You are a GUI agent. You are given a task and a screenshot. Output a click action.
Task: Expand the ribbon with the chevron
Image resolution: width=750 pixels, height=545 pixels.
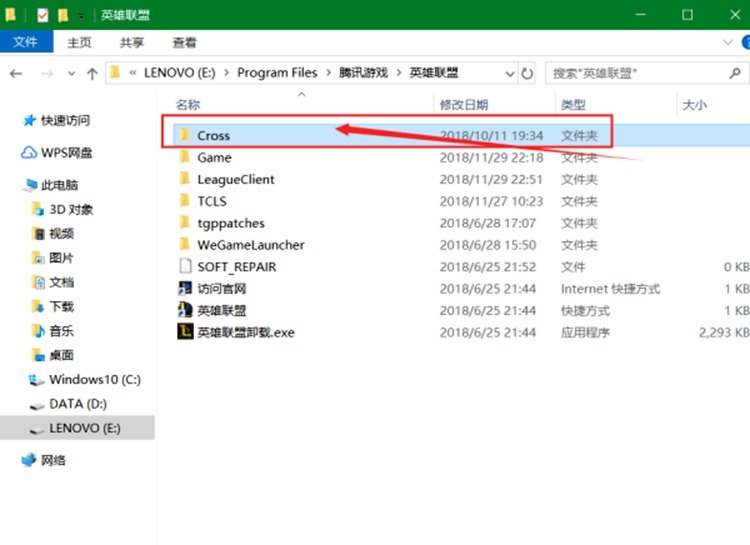(x=728, y=42)
